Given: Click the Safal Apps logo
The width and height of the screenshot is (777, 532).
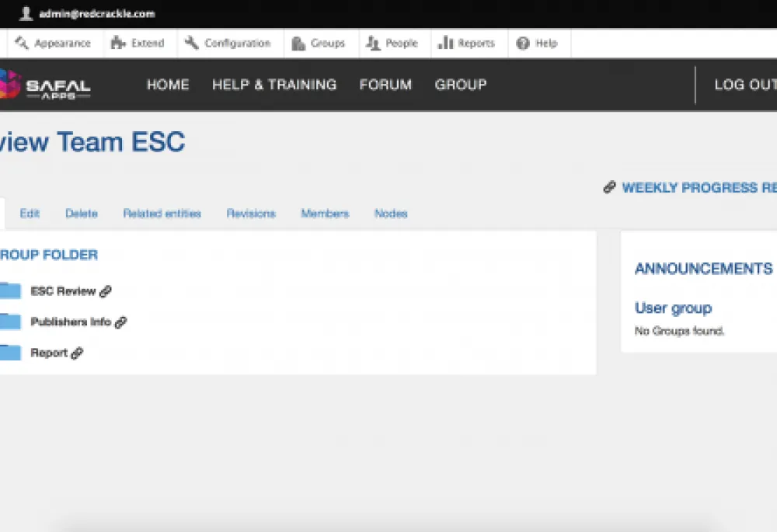Looking at the screenshot, I should 45,85.
